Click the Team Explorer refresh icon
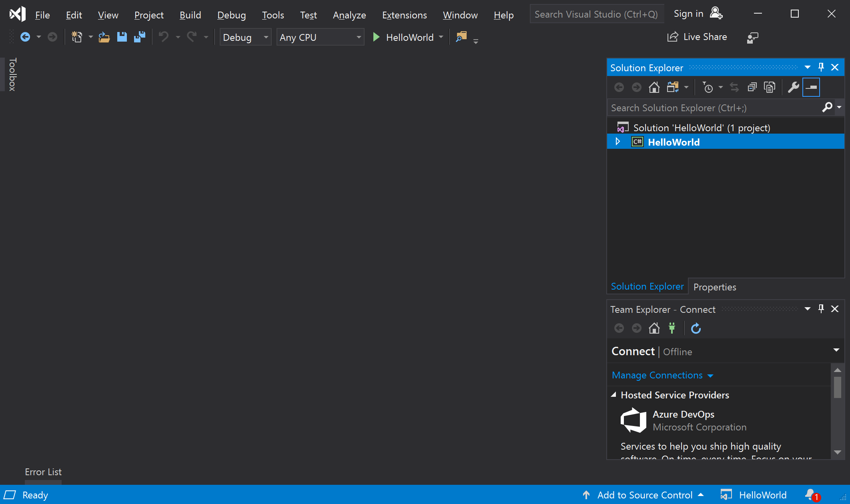Screen dimensions: 850x504 click(x=695, y=328)
